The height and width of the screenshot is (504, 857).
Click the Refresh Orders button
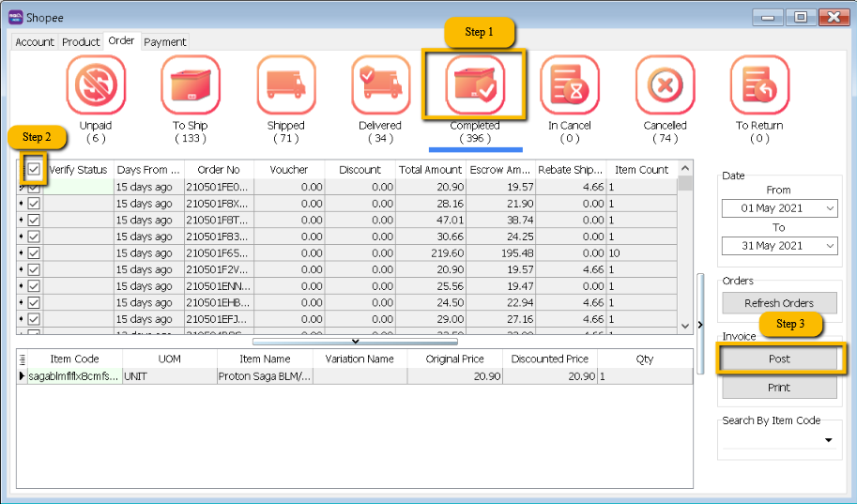coord(779,303)
